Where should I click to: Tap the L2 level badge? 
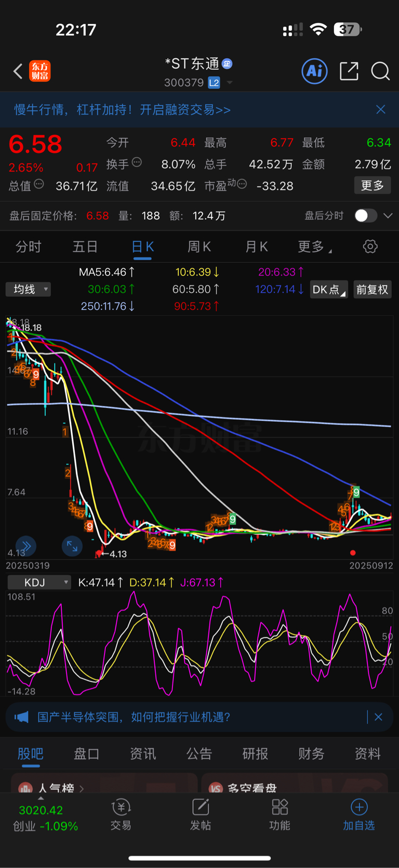[x=214, y=83]
